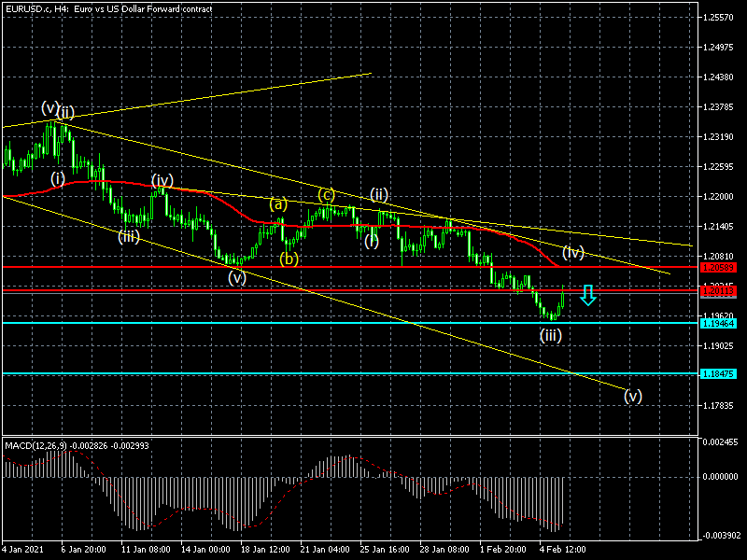Image resolution: width=747 pixels, height=560 pixels.
Task: Click the 21 Jan 04:00 date label
Action: click(327, 551)
